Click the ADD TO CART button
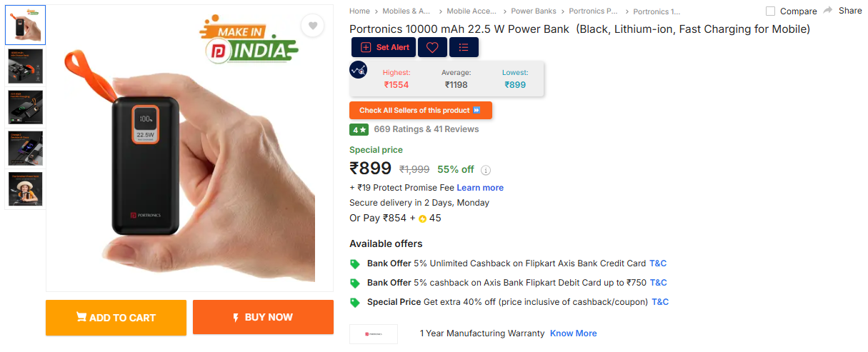Image resolution: width=868 pixels, height=352 pixels. tap(116, 318)
